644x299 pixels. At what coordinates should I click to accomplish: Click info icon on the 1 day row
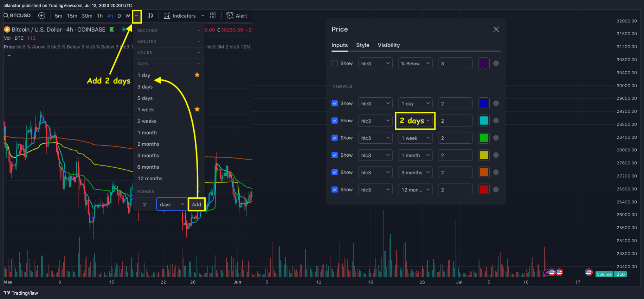[x=496, y=103]
